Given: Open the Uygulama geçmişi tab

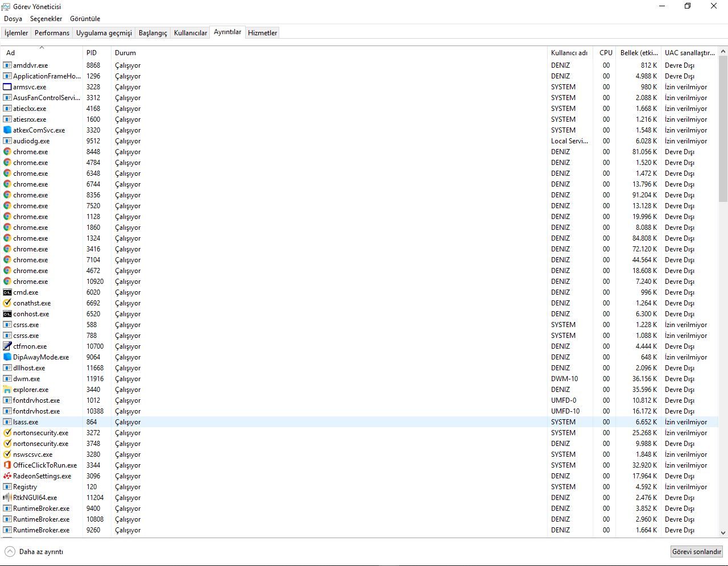Looking at the screenshot, I should coord(104,33).
